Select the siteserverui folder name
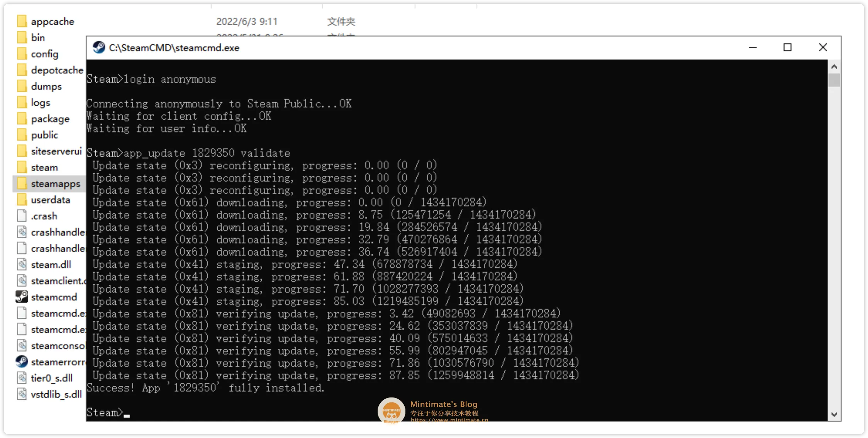868x438 pixels. click(56, 151)
